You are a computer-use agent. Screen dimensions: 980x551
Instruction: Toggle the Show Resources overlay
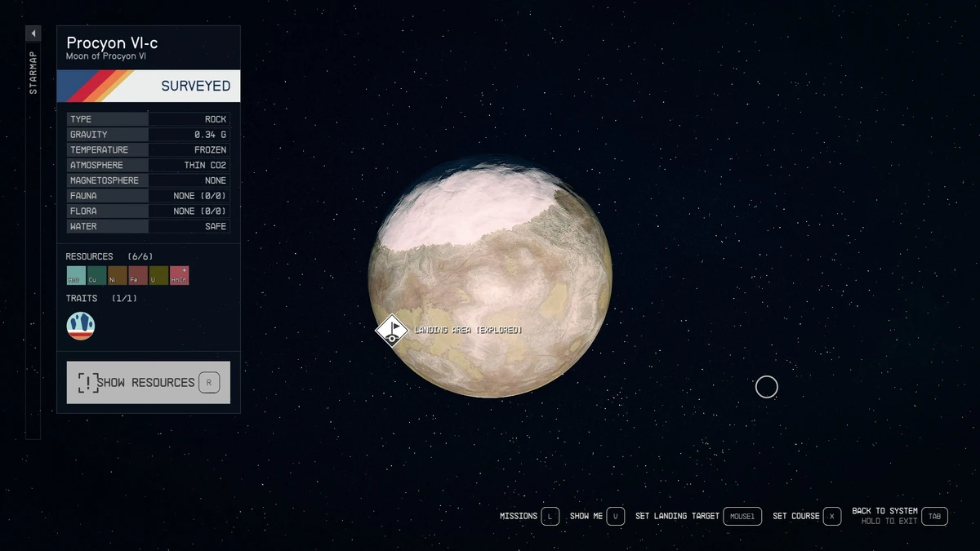[x=147, y=381]
